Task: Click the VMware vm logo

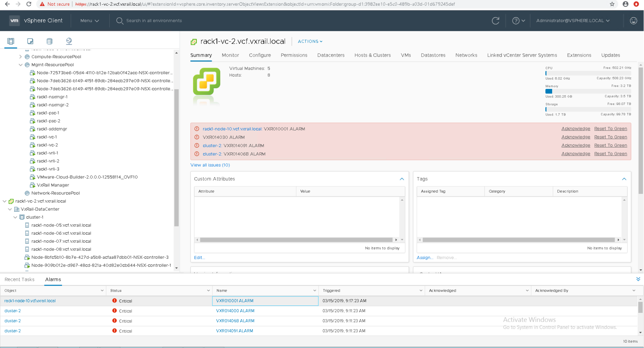Action: click(14, 21)
